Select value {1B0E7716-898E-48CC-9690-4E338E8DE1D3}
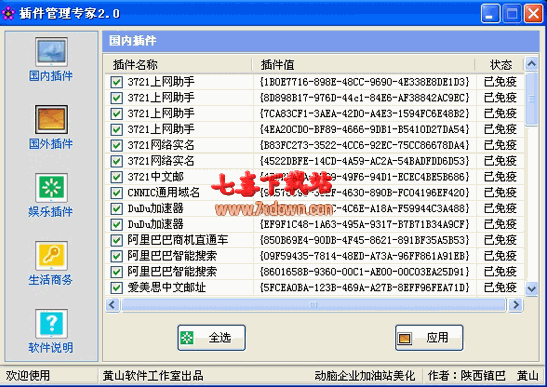Viewport: 547px width, 387px height. 365,82
